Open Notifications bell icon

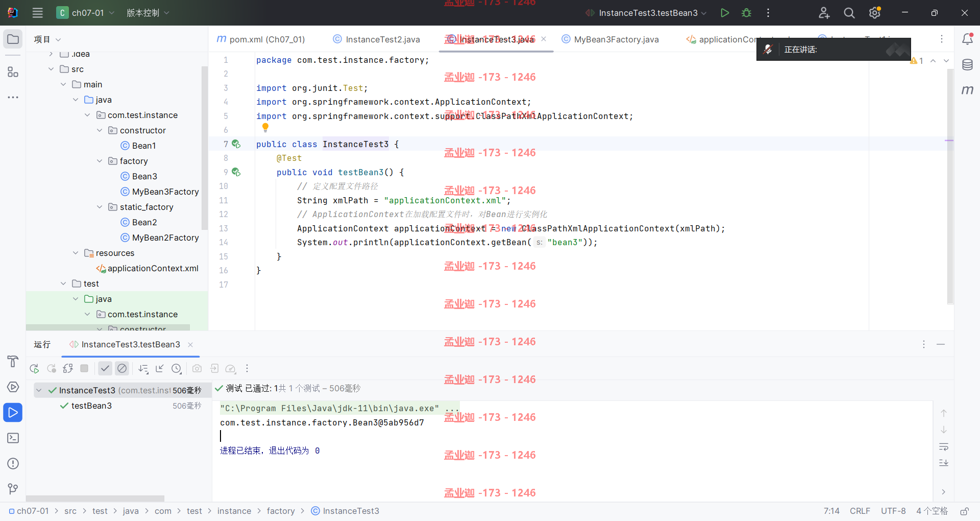[x=967, y=39]
